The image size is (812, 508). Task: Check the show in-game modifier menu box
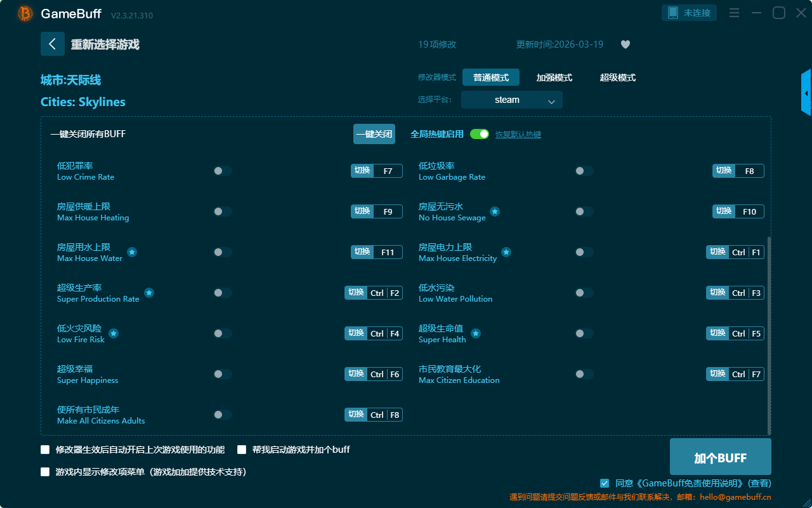pos(45,472)
